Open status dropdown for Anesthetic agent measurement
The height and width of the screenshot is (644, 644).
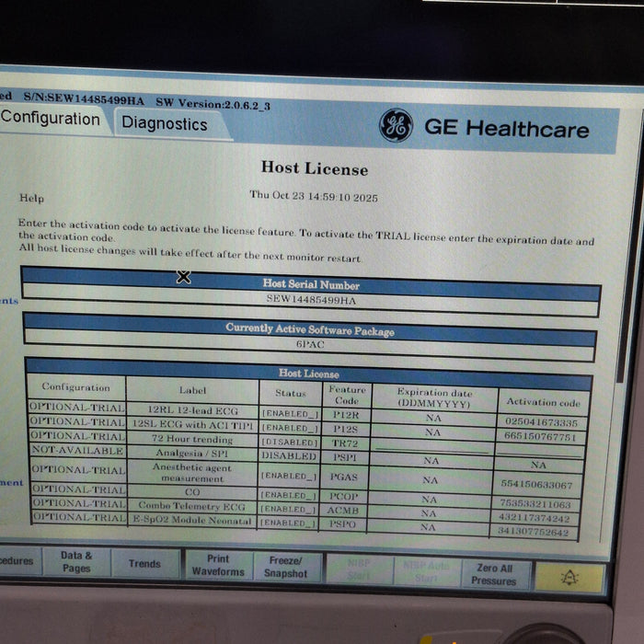pyautogui.click(x=289, y=476)
